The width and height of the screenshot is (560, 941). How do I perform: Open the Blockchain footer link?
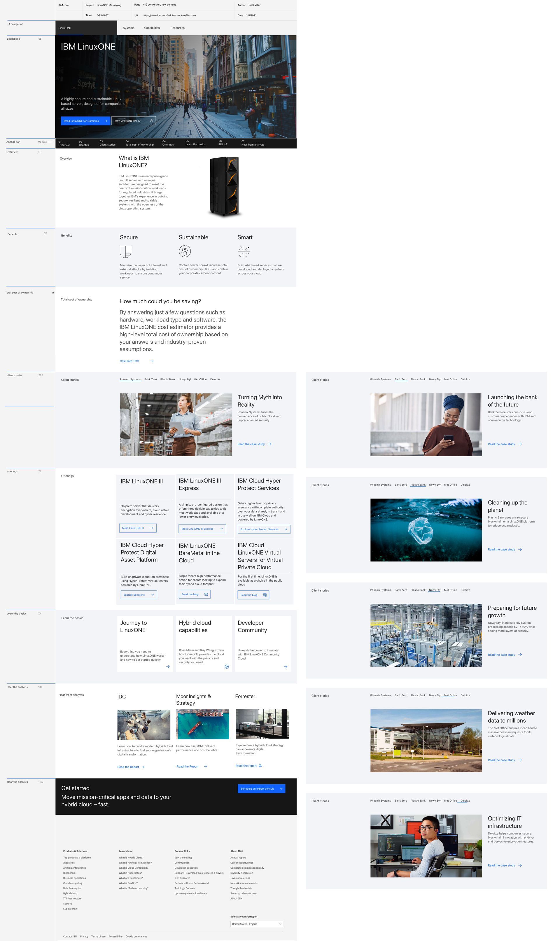(69, 873)
